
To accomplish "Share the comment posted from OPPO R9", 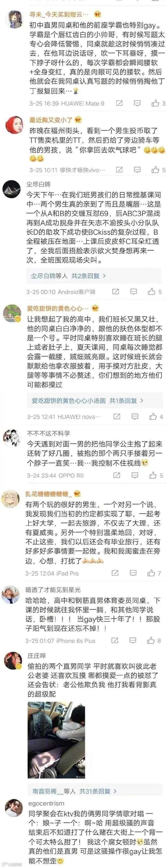I will click(x=116, y=476).
